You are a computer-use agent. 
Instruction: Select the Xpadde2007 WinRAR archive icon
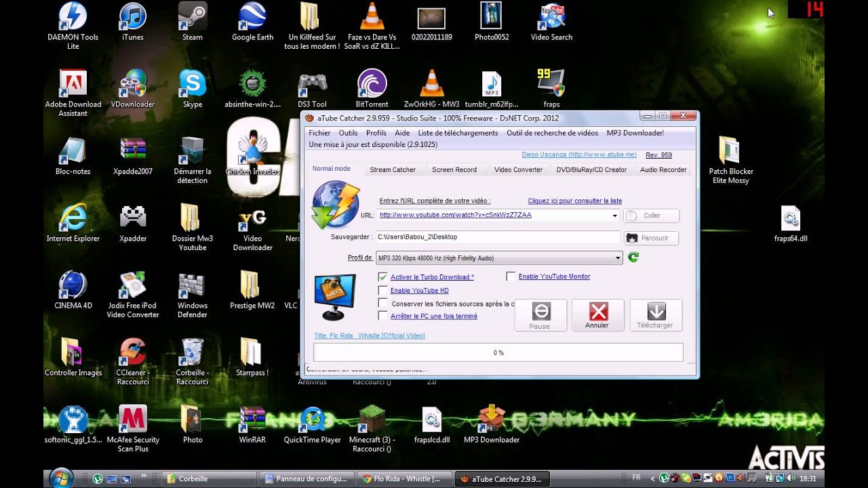(x=133, y=156)
